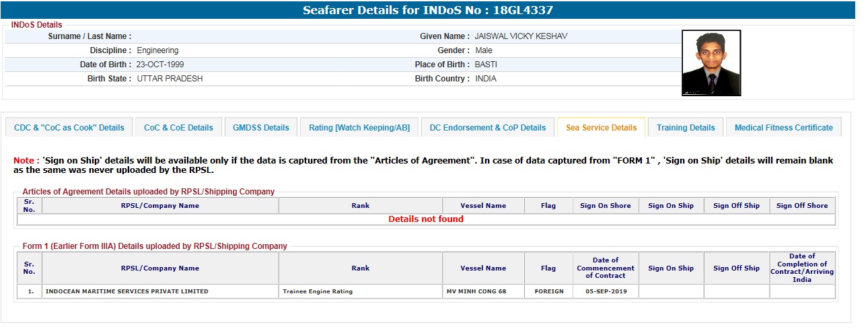This screenshot has width=868, height=329.
Task: Open the Training Details tab
Action: (x=686, y=127)
